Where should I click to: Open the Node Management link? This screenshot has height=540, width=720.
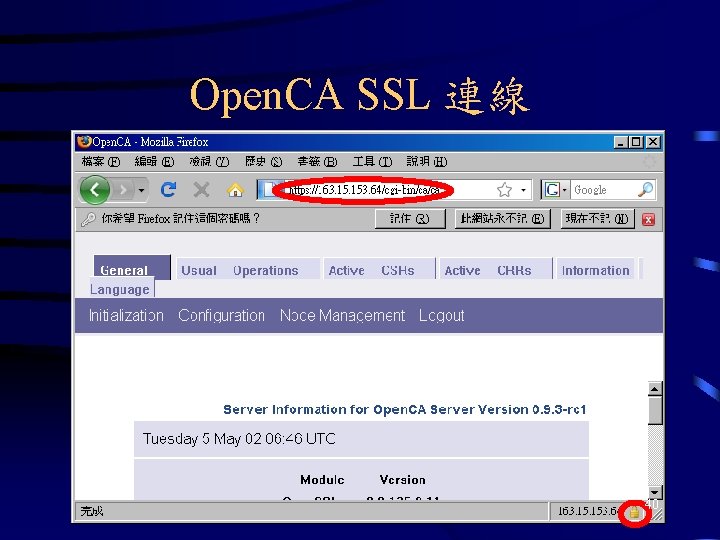coord(342,315)
